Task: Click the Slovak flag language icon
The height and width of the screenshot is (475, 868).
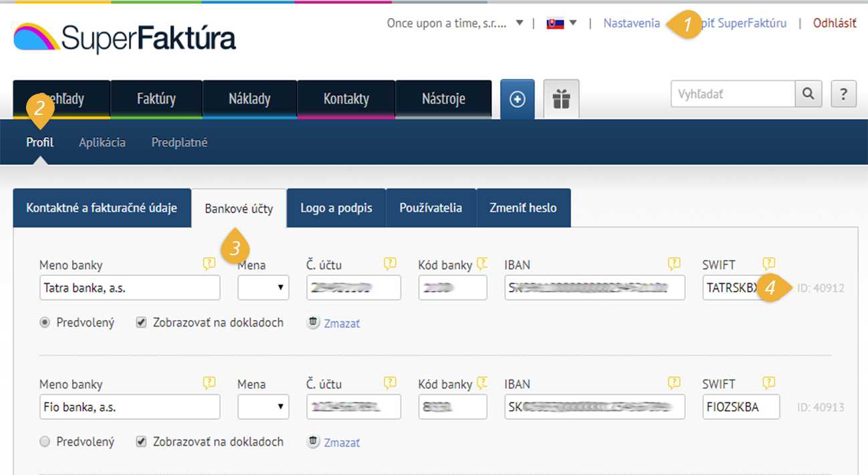Action: pyautogui.click(x=555, y=23)
